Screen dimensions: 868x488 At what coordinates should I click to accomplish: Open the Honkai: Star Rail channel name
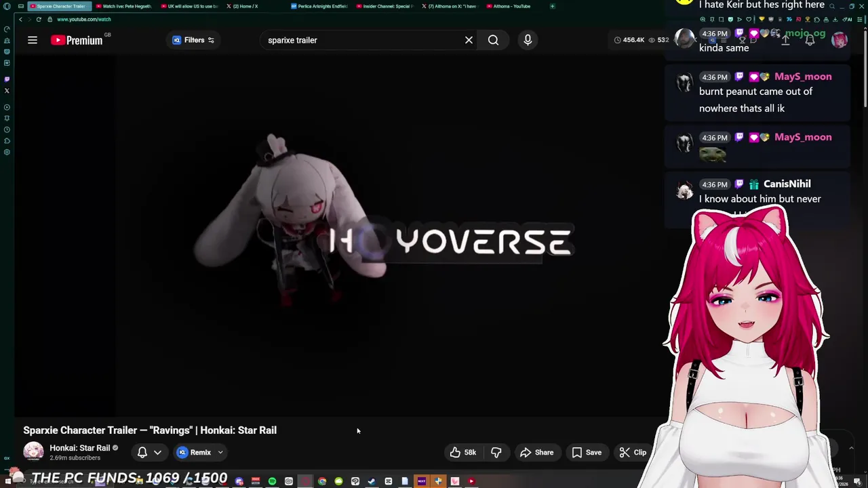[x=79, y=448]
